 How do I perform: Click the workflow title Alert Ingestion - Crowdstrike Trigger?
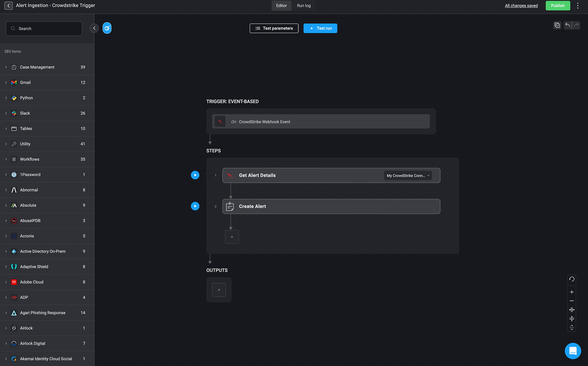(56, 5)
